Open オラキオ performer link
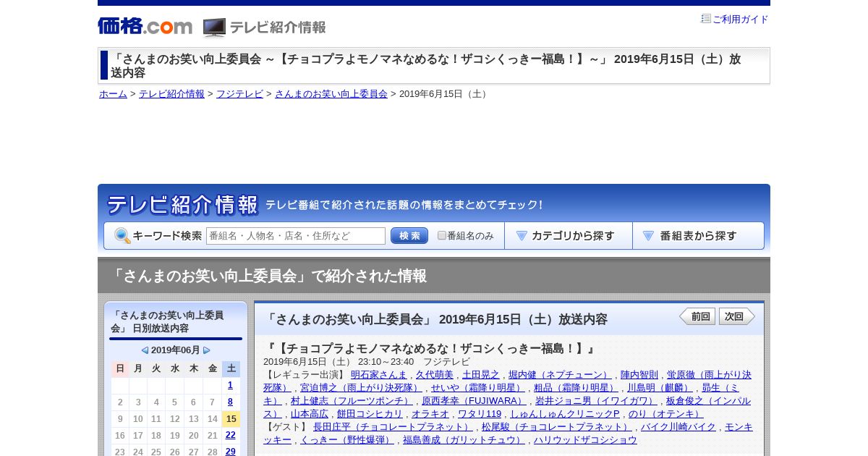This screenshot has width=868, height=456. tap(430, 413)
